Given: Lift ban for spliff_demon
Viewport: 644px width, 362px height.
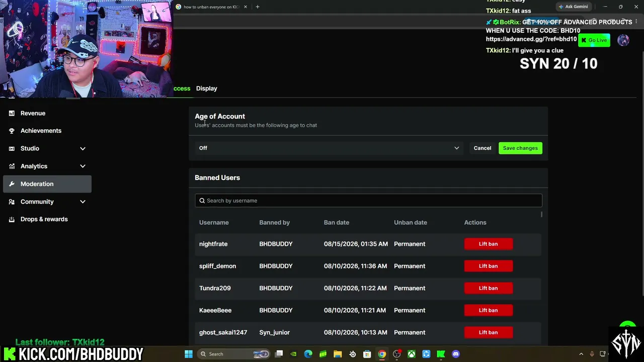Looking at the screenshot, I should 488,266.
